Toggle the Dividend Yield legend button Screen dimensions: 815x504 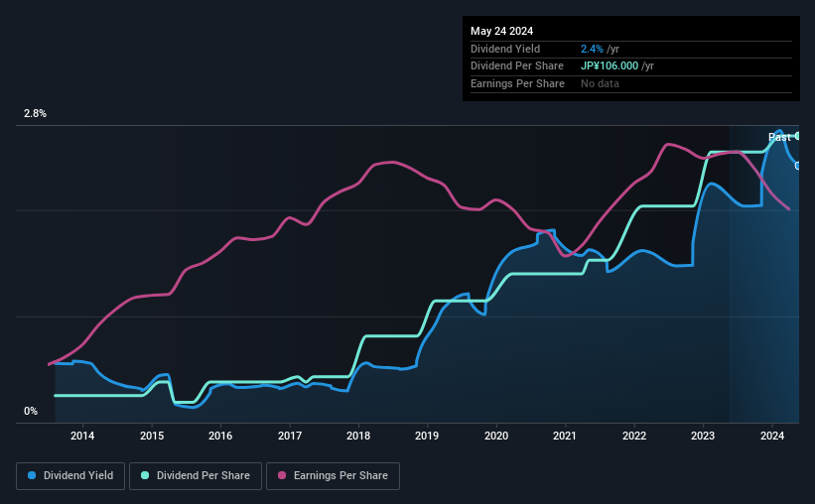point(70,476)
